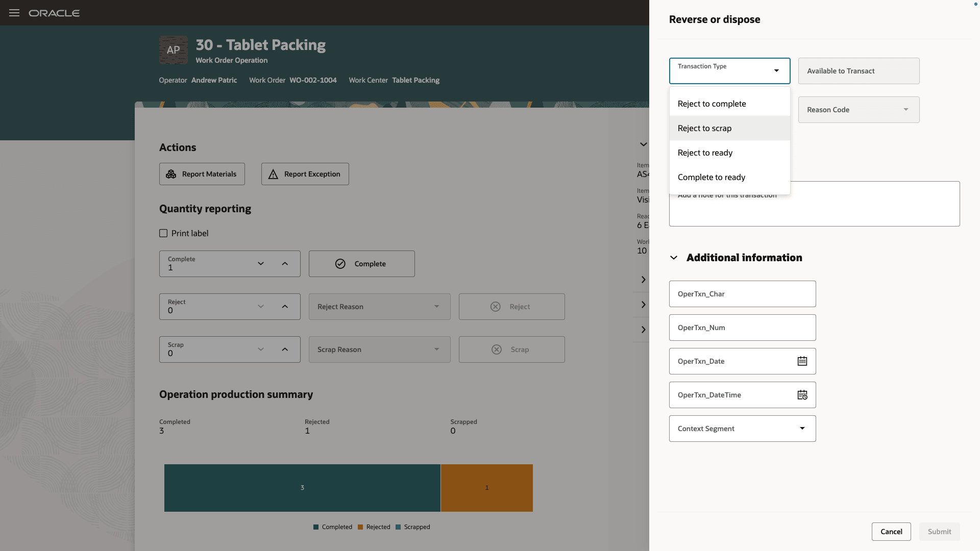Click the Complete checkmark circle icon
Image resolution: width=980 pixels, height=551 pixels.
(340, 264)
